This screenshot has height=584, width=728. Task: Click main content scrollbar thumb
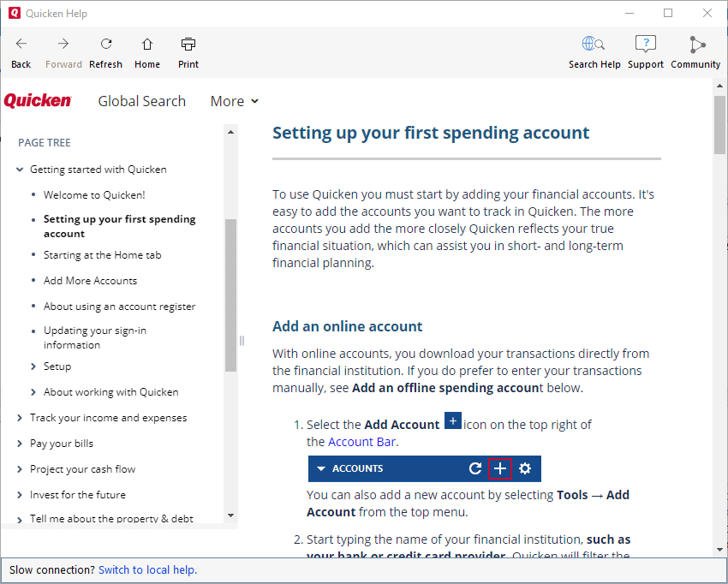[719, 124]
